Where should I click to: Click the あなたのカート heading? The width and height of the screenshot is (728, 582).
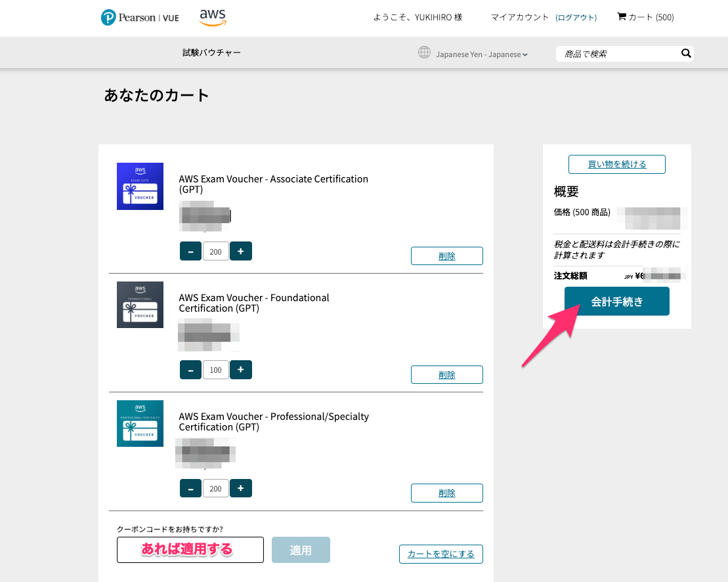(156, 95)
